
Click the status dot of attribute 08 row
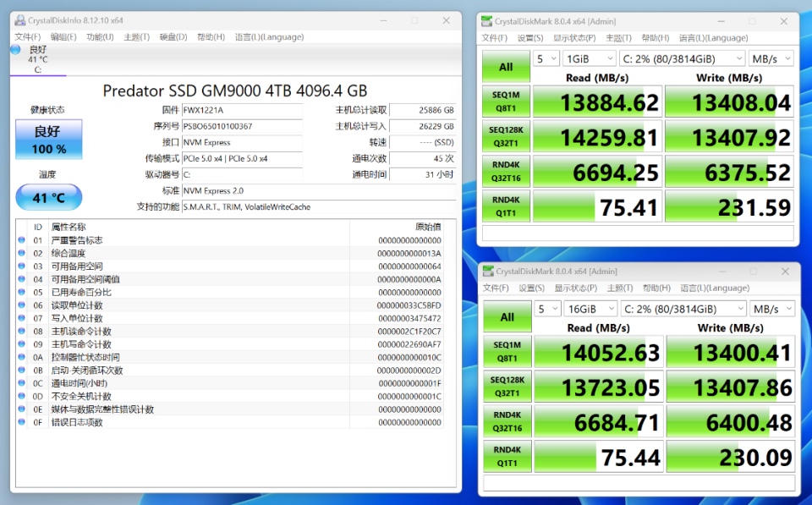(x=22, y=331)
